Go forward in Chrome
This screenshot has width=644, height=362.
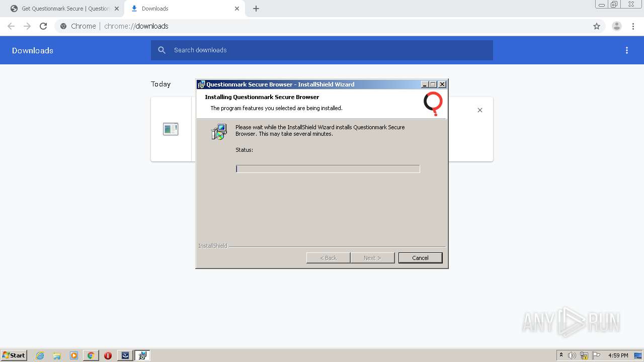pos(27,26)
